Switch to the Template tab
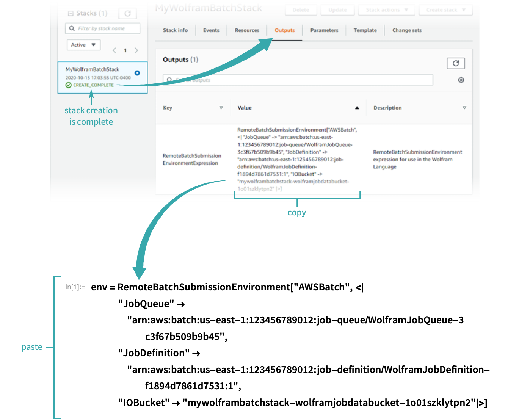508x420 pixels. [x=365, y=30]
